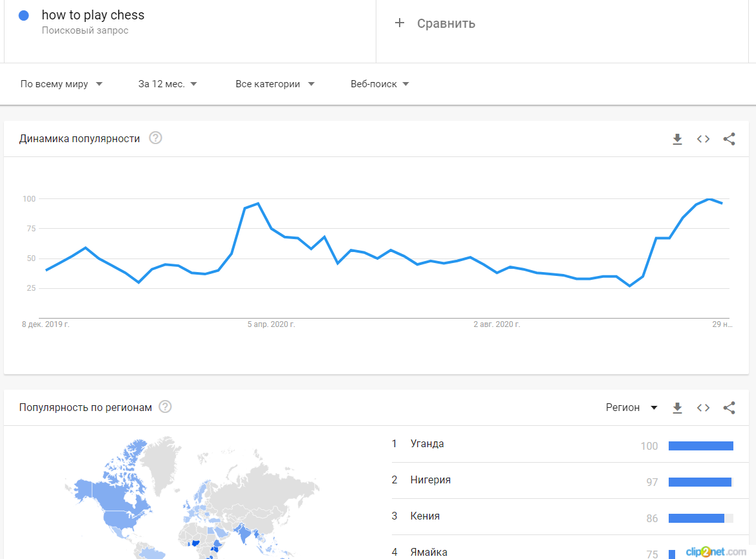Select the Нигерия region entry
Viewport: 756px width, 559px height.
[x=430, y=480]
